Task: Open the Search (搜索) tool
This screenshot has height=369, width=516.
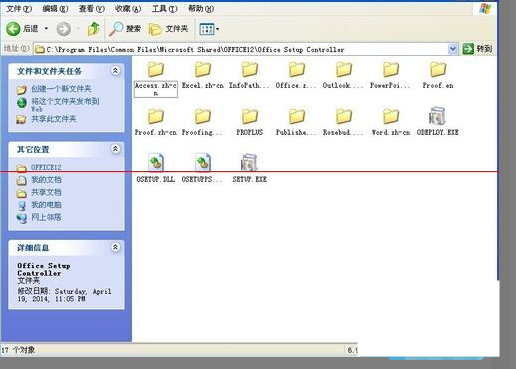Action: 125,29
